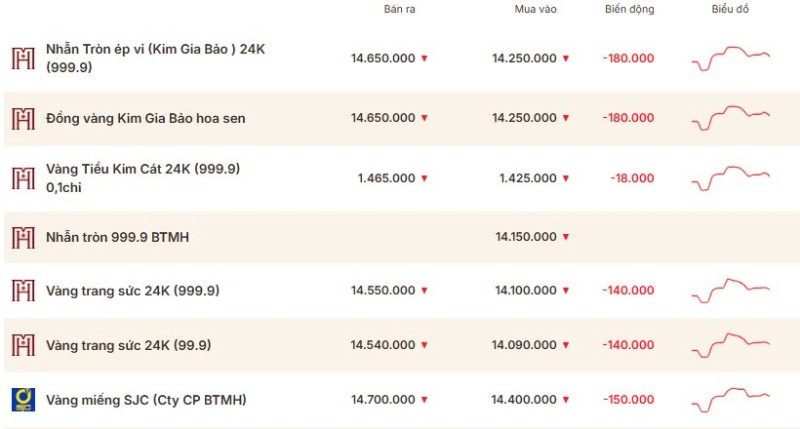This screenshot has width=800, height=429.
Task: Open the chart for Nhẫn Tròn ép vỉ row
Action: point(731,58)
